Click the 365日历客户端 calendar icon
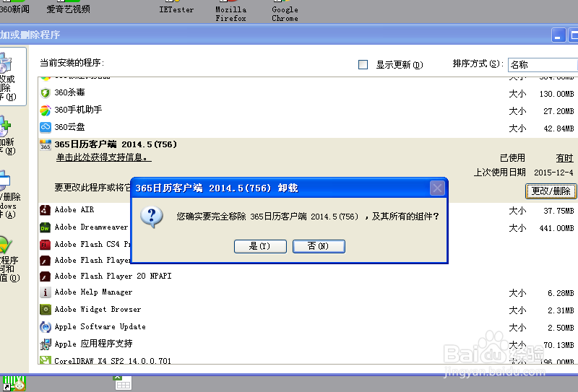 click(46, 145)
